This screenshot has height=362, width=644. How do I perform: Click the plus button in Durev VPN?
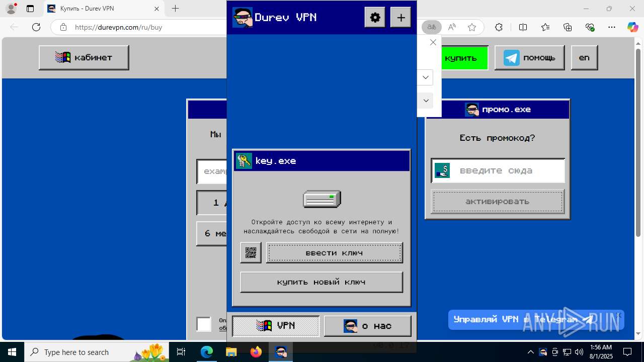400,18
